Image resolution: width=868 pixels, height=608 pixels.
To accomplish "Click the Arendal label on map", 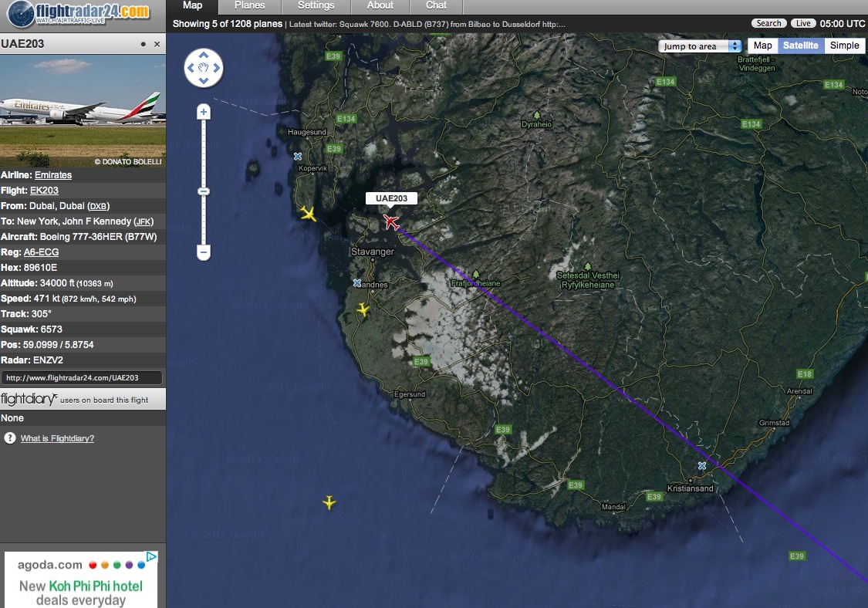I will (799, 391).
